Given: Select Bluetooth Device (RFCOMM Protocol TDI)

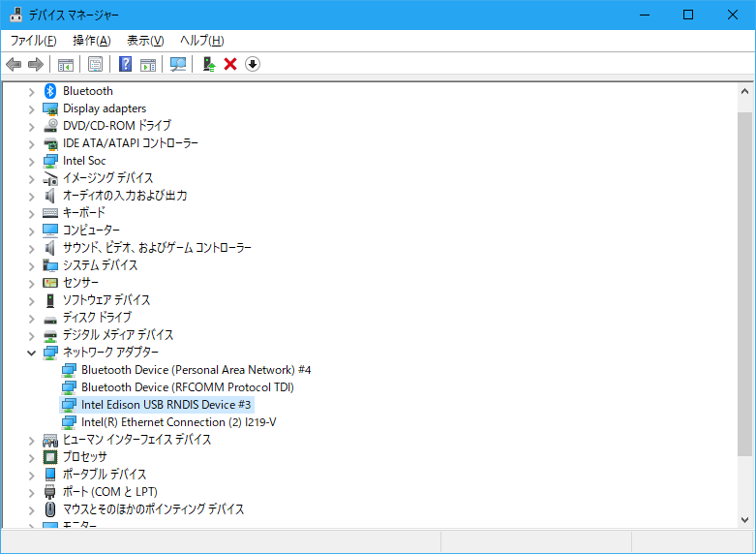Looking at the screenshot, I should 187,387.
